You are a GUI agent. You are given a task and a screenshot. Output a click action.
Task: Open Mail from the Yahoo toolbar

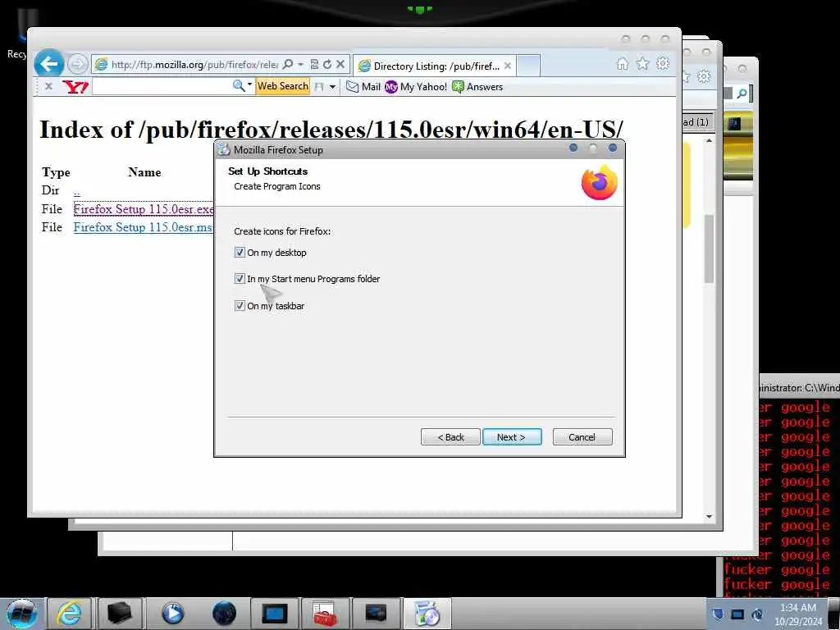click(x=363, y=87)
